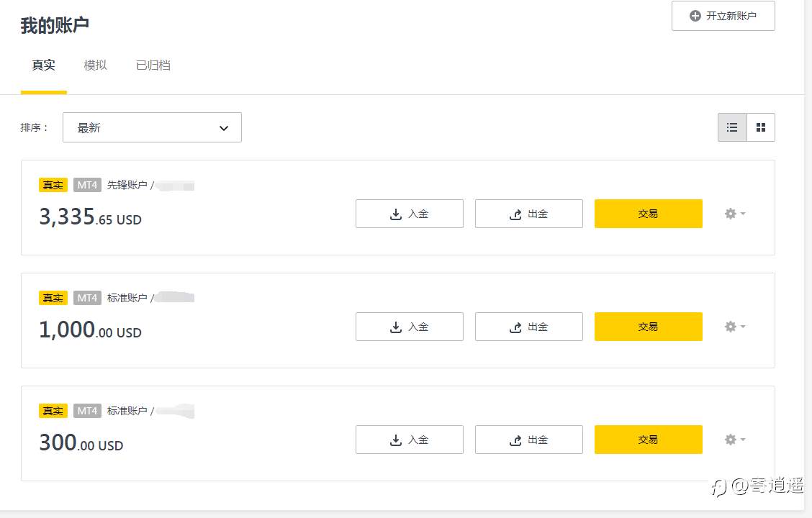Click the 开立新账户 (open new account) button
The image size is (812, 518).
pyautogui.click(x=723, y=16)
